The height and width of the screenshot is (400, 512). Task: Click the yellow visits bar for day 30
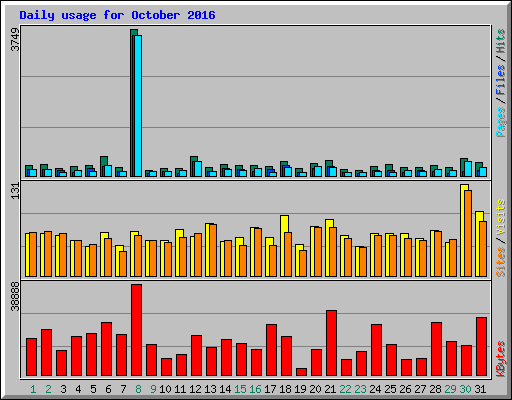click(x=462, y=230)
